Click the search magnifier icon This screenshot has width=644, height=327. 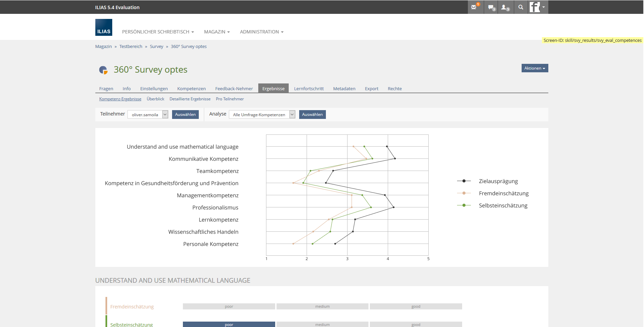pos(521,7)
